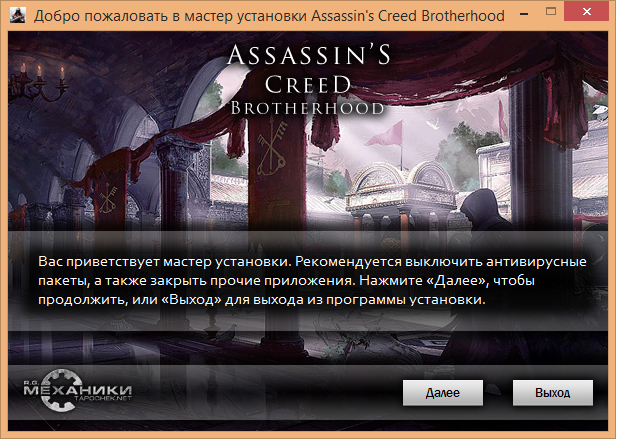
Task: Click the crossed keys emblem on the central pillar
Action: click(x=272, y=148)
